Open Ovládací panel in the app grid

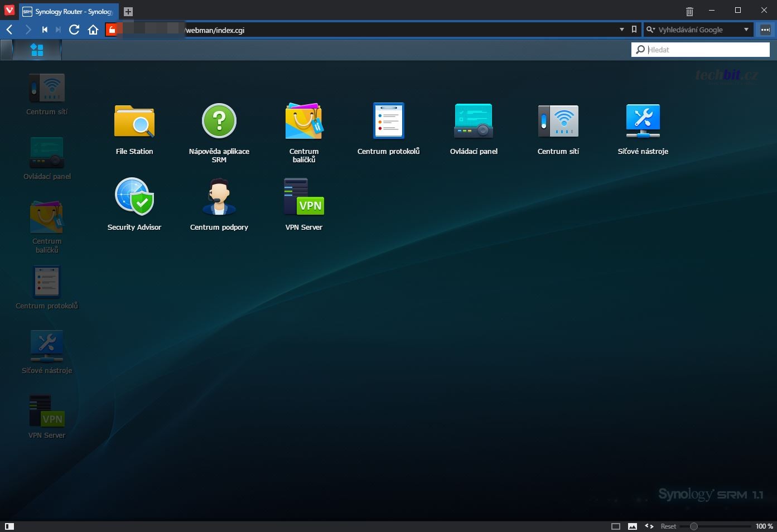click(x=474, y=122)
